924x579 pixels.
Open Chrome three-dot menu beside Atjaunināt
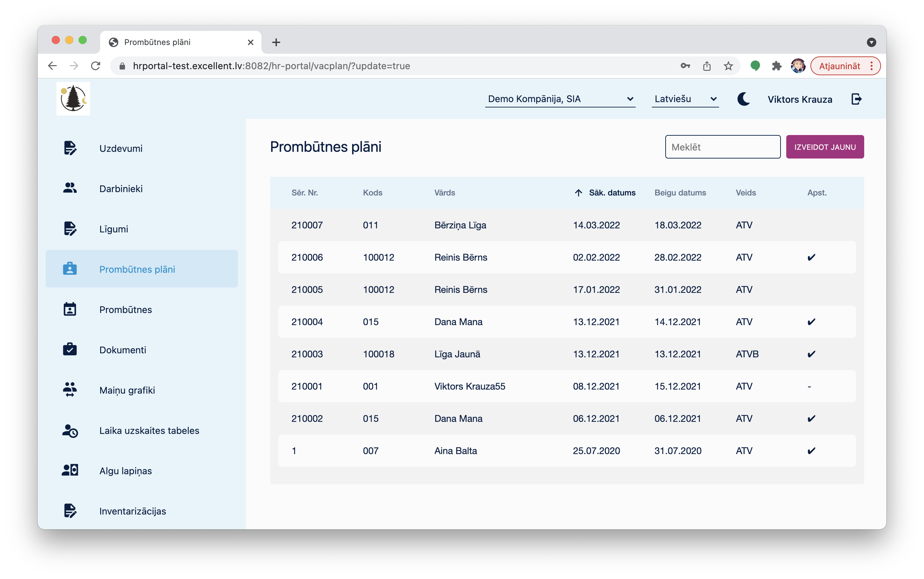pos(872,66)
